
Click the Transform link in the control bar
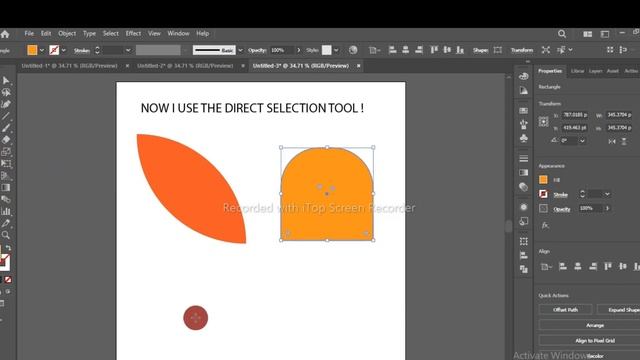click(x=522, y=50)
